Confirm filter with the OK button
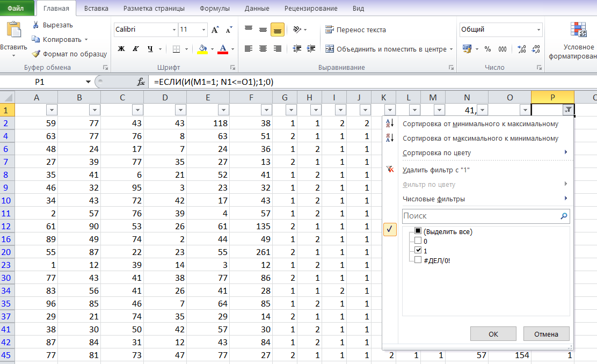 tap(493, 334)
